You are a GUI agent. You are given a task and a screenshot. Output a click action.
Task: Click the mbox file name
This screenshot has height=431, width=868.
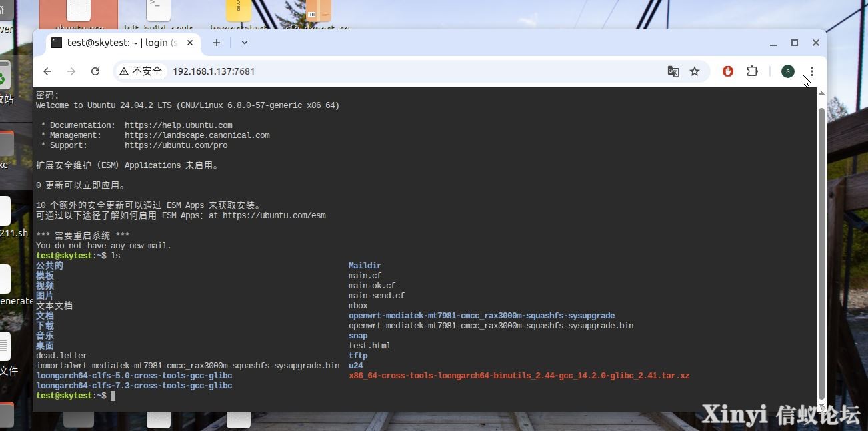tap(358, 306)
